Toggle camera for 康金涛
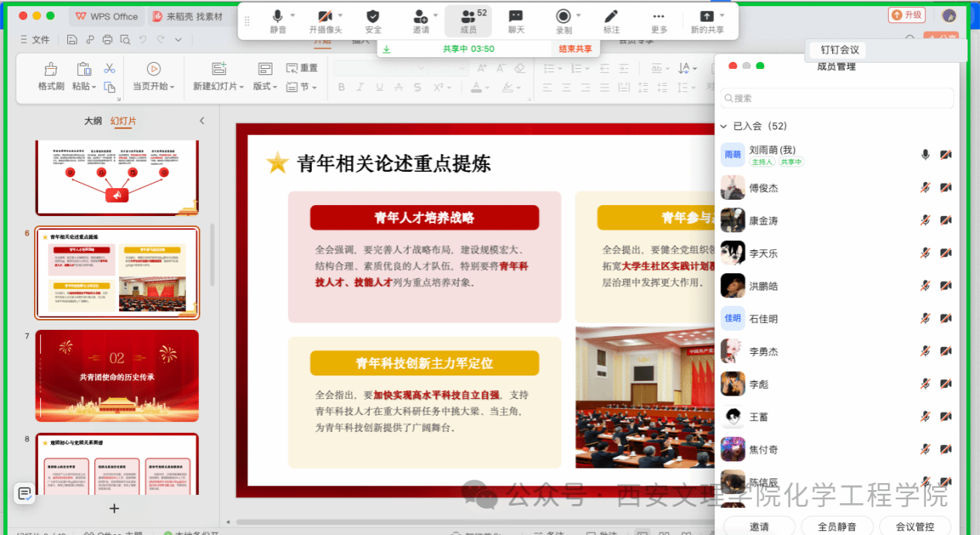Screen dimensions: 980x535 coord(945,221)
